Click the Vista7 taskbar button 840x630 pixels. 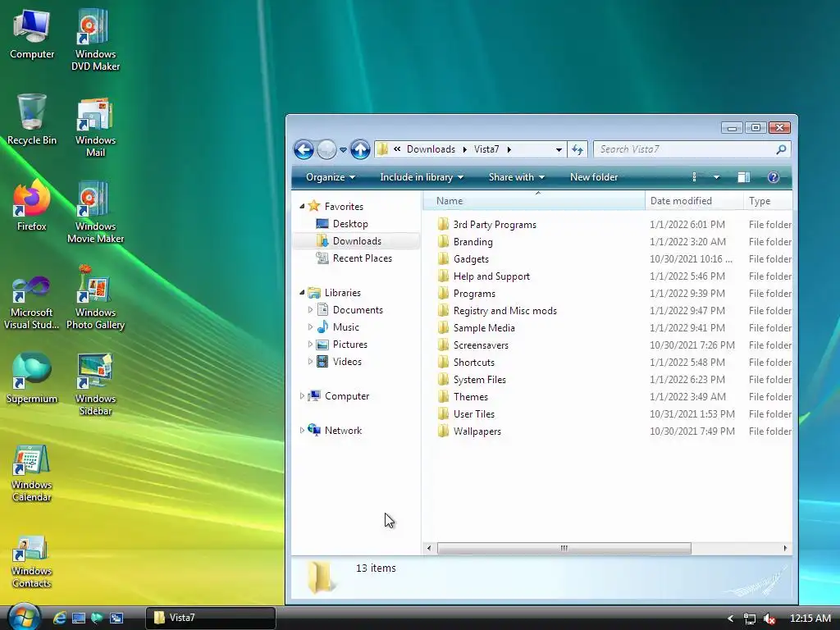pos(211,618)
